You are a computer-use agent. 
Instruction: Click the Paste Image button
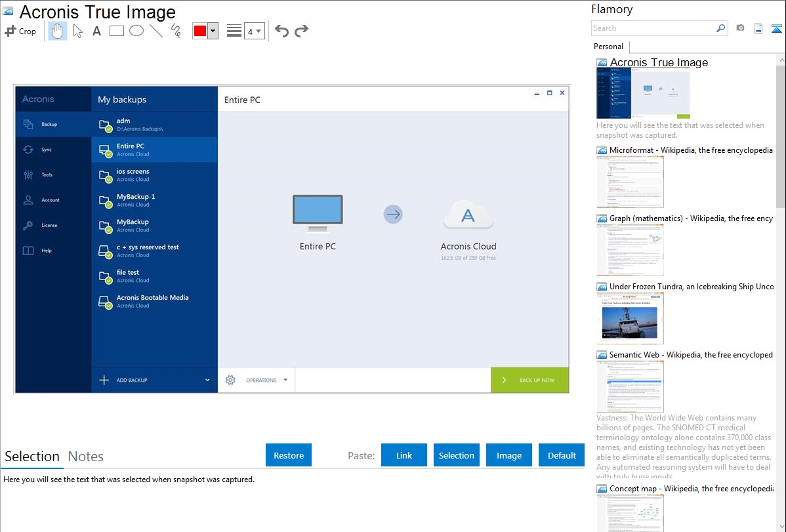508,455
